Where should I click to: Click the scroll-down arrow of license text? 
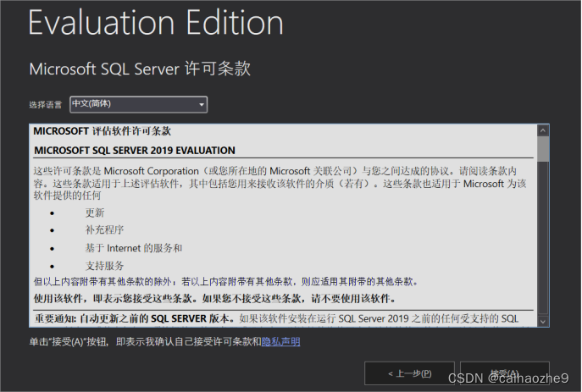click(543, 322)
